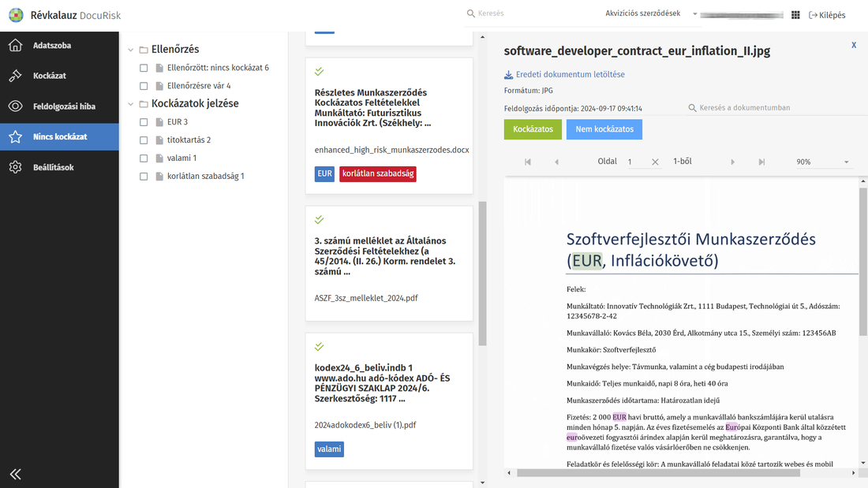The image size is (868, 488).
Task: Collapse the sidebar with double-chevron icon
Action: 15,474
